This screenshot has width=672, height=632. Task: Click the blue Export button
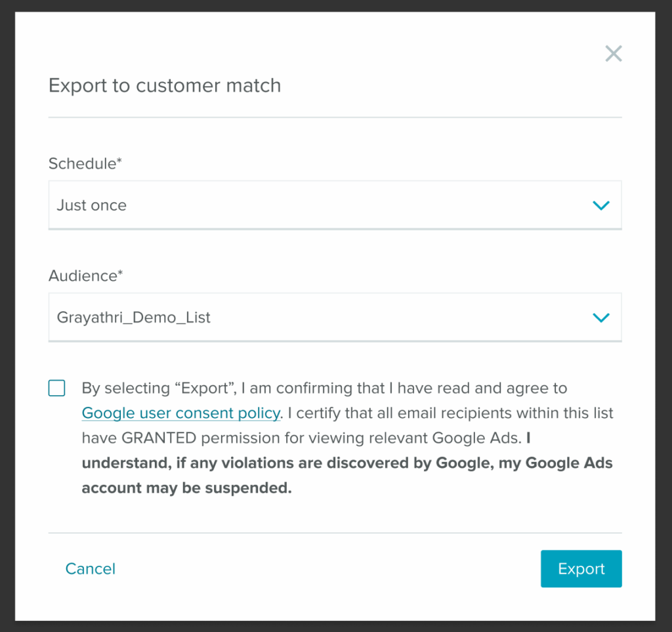point(581,568)
